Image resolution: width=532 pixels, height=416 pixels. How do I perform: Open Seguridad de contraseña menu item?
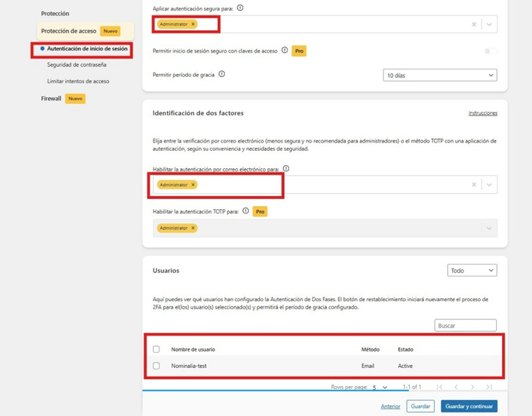pyautogui.click(x=77, y=64)
